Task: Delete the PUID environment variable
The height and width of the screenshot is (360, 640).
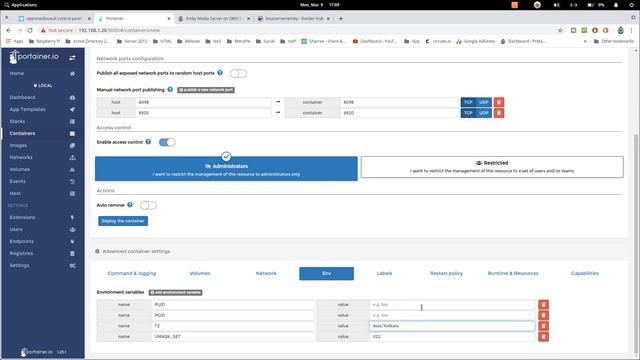Action: [543, 304]
